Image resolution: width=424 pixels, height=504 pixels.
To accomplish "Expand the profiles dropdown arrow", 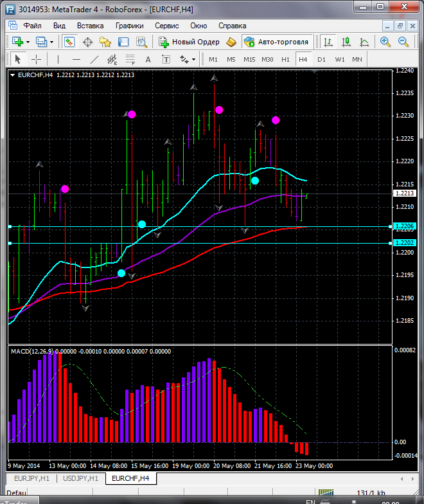I will tap(52, 42).
